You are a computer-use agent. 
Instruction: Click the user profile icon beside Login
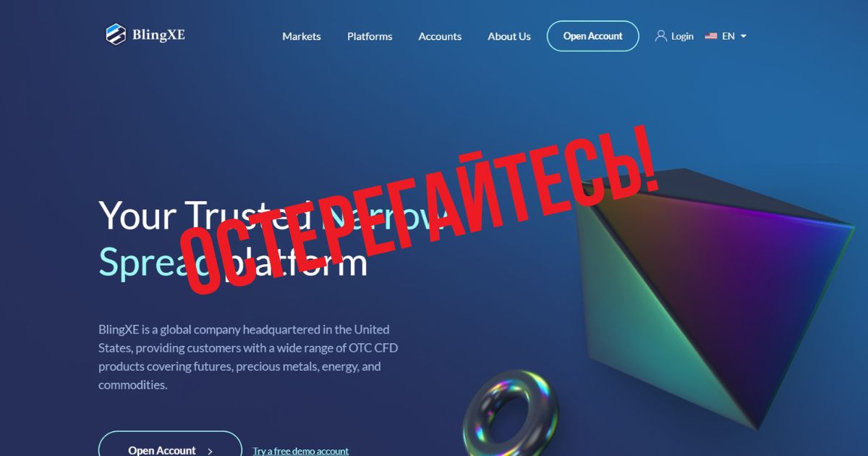tap(661, 35)
